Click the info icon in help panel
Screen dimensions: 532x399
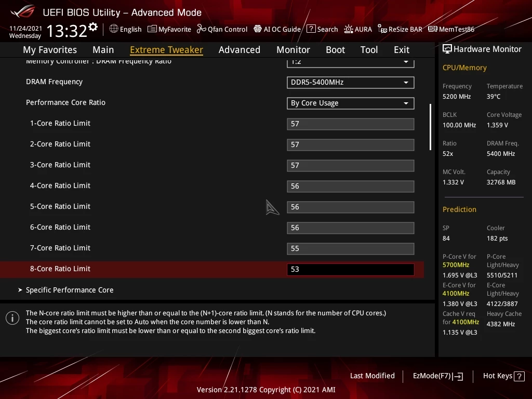(12, 318)
